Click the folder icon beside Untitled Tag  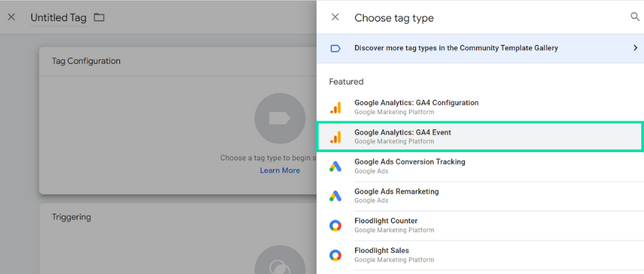coord(99,17)
